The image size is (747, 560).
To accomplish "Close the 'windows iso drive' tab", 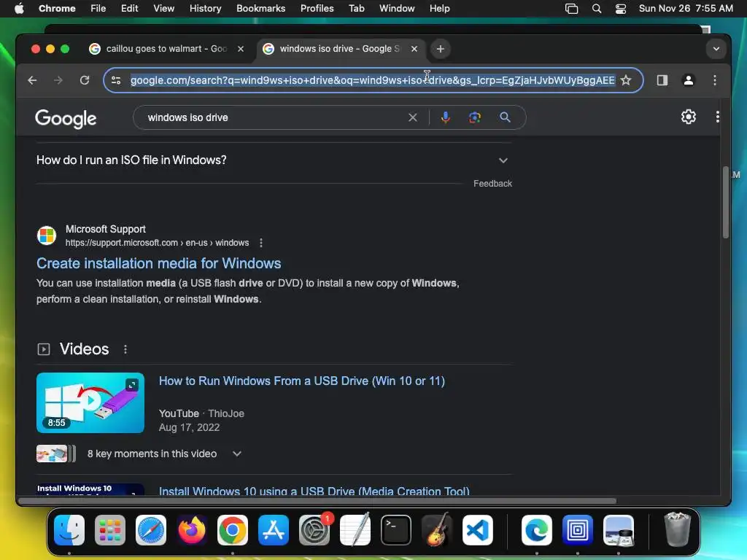I will point(414,49).
